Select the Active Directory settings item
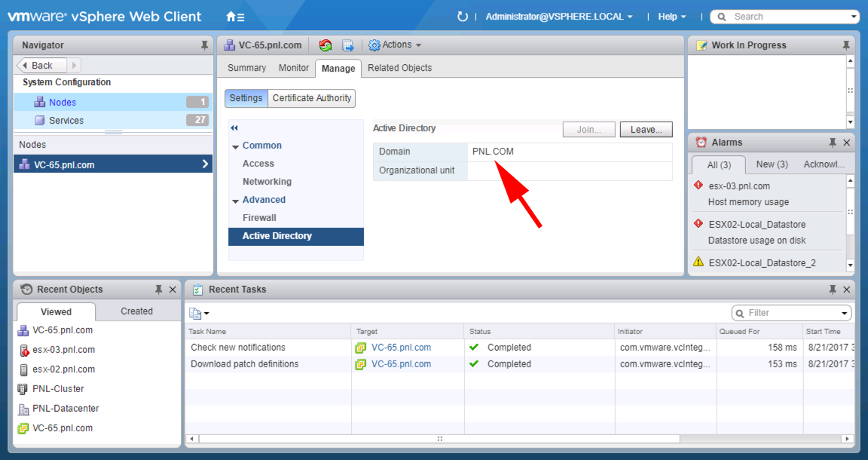The width and height of the screenshot is (868, 460). pos(296,236)
